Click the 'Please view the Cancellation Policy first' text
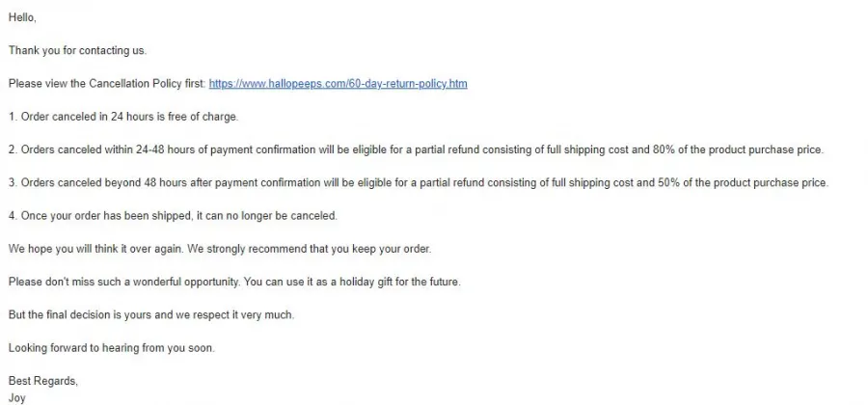868x405 pixels. point(107,84)
